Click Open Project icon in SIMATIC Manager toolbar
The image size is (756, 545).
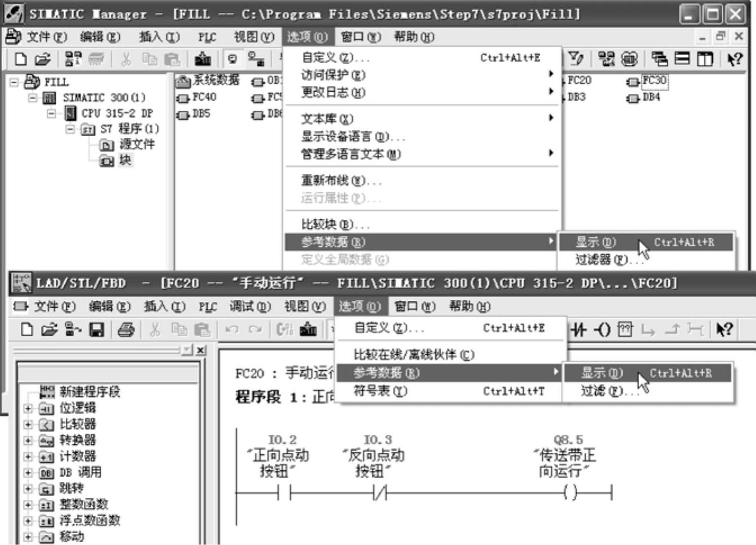pos(42,58)
